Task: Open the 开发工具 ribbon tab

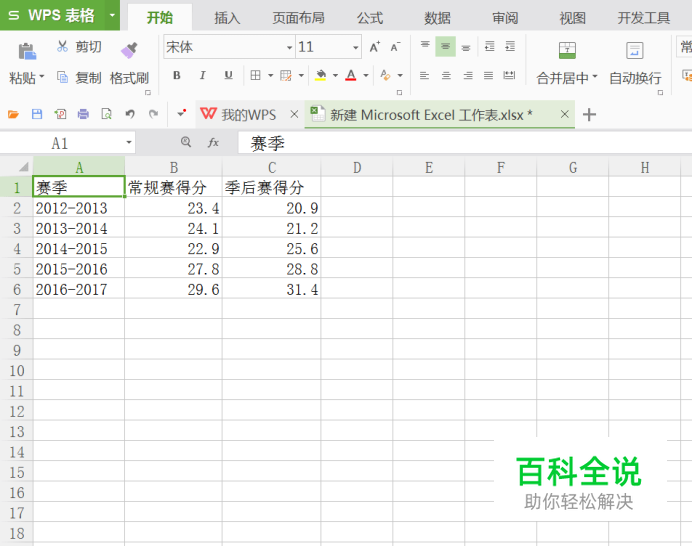Action: [644, 18]
